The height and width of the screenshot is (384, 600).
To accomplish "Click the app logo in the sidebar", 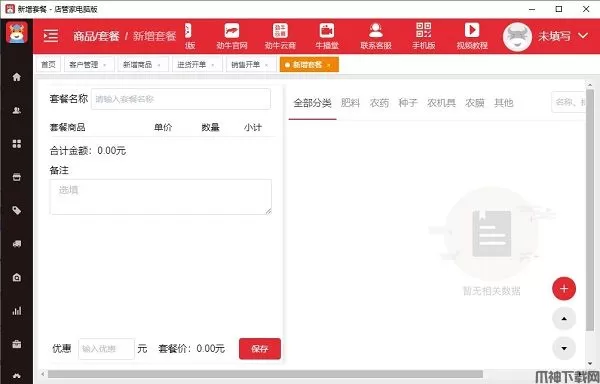I will pyautogui.click(x=16, y=33).
